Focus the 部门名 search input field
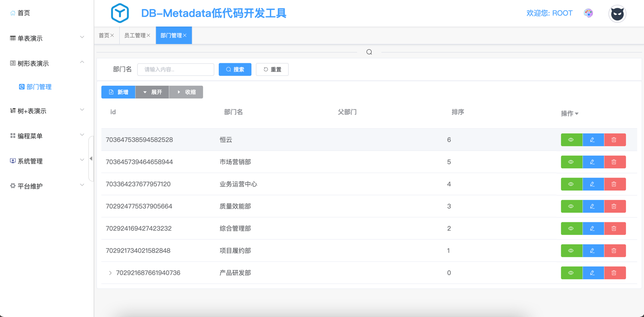The image size is (644, 317). tap(176, 69)
